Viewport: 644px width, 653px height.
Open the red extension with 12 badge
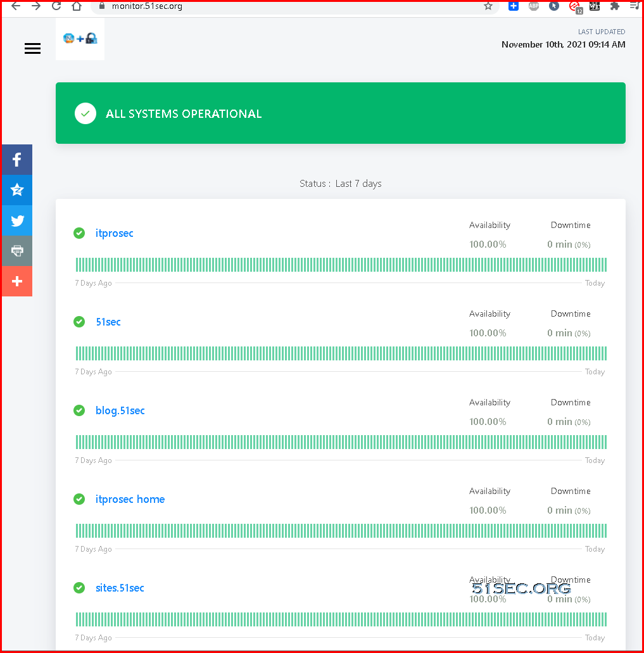575,7
